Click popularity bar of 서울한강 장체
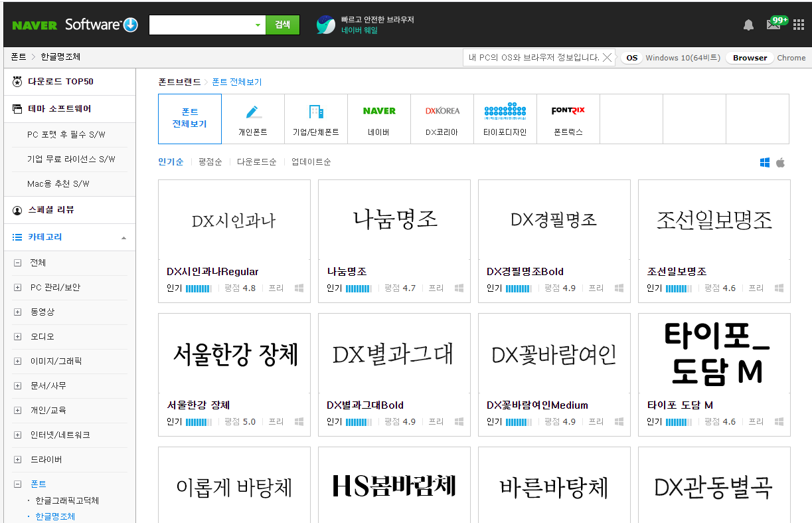 199,422
